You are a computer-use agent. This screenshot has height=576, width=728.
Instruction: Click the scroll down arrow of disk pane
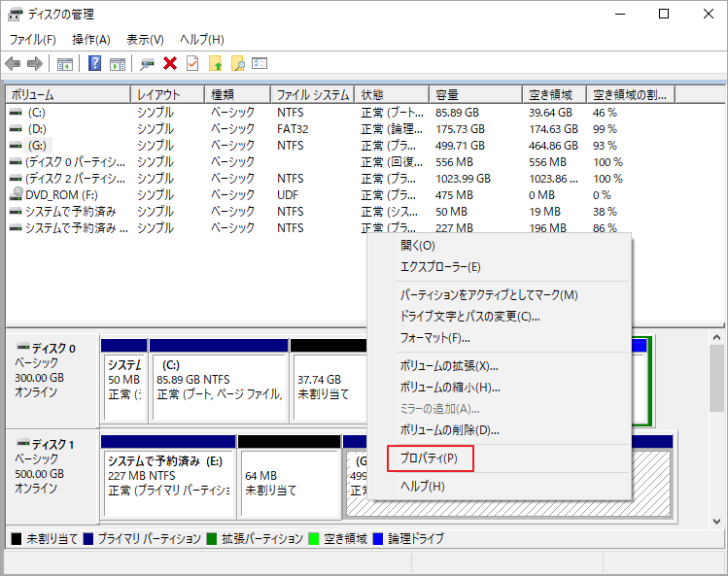point(717,522)
